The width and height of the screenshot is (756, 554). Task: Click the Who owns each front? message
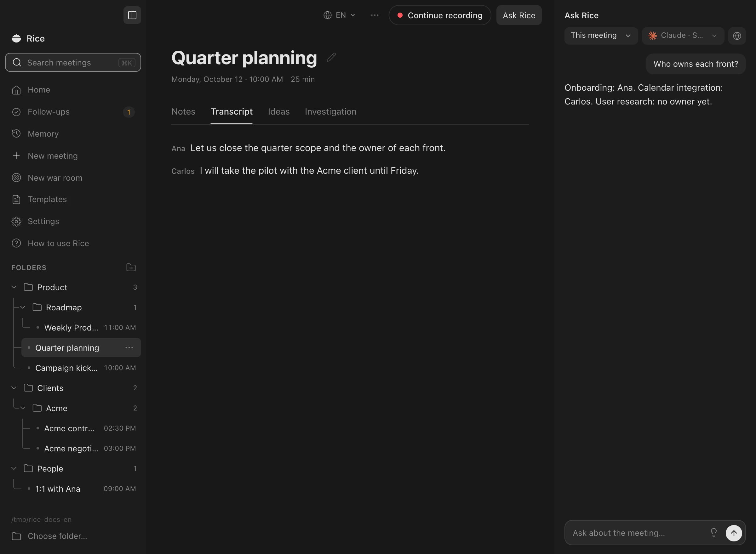click(x=696, y=64)
